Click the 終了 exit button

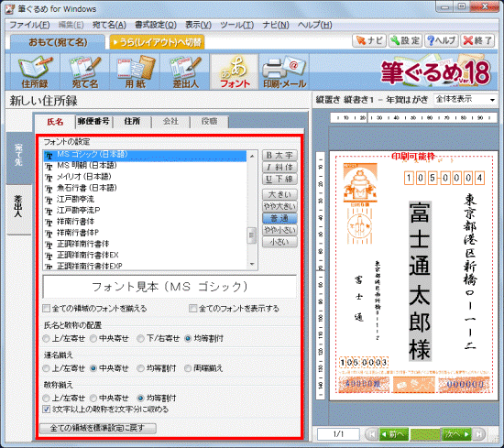[477, 41]
